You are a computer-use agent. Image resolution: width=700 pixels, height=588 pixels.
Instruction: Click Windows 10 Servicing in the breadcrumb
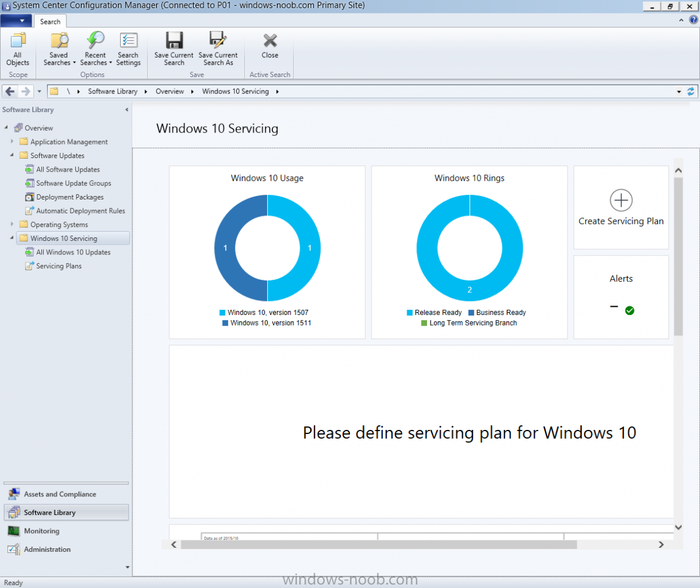click(236, 92)
